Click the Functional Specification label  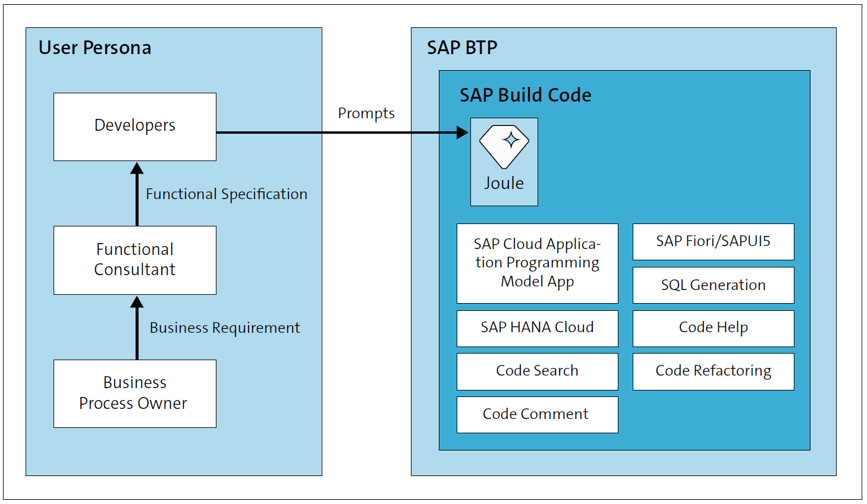(227, 194)
